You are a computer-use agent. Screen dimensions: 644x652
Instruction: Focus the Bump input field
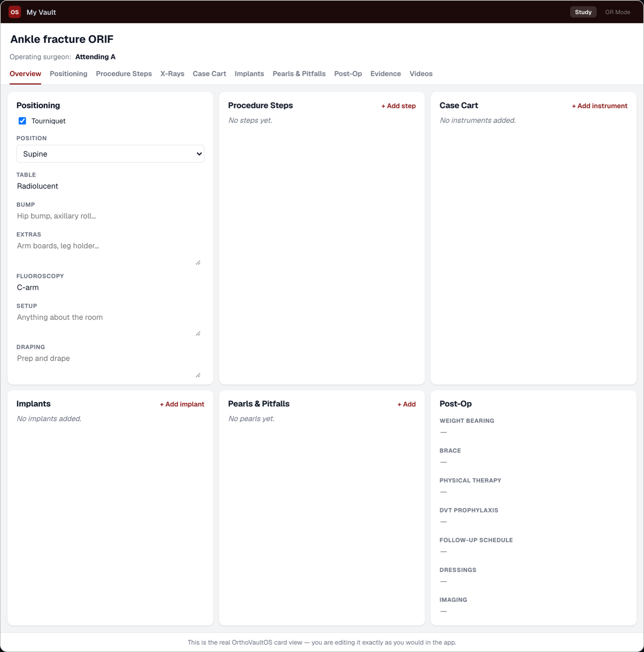(x=110, y=216)
